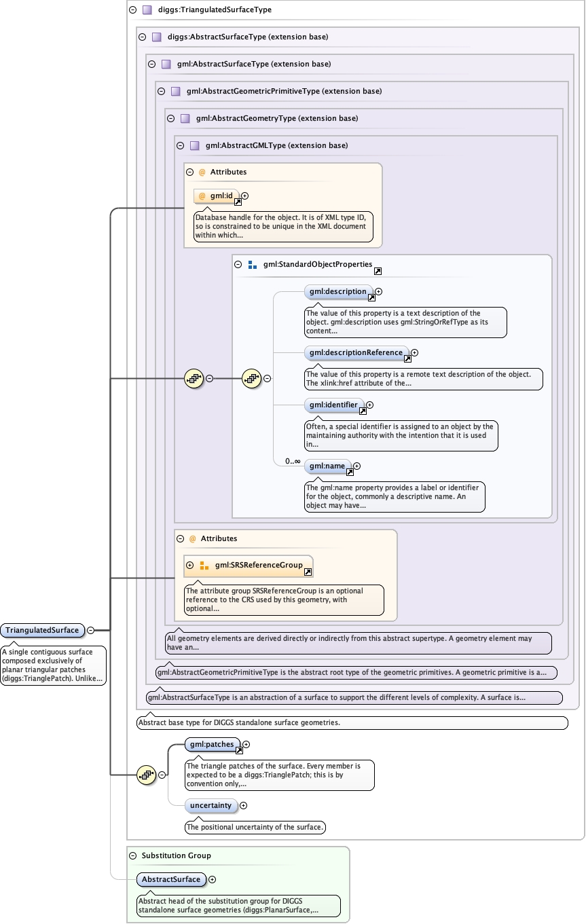The image size is (586, 924).
Task: Follow the reference arrow on gml:StandardObjectProperties
Action: [x=378, y=271]
